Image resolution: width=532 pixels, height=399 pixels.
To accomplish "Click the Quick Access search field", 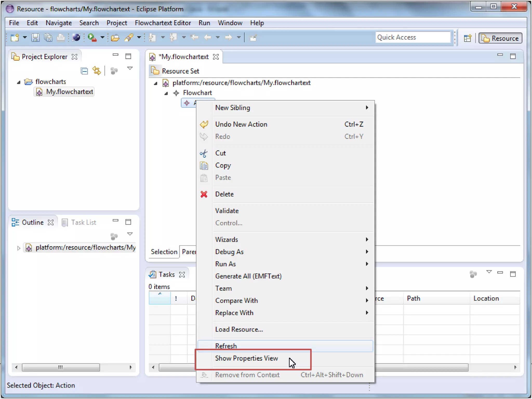I will coord(413,37).
